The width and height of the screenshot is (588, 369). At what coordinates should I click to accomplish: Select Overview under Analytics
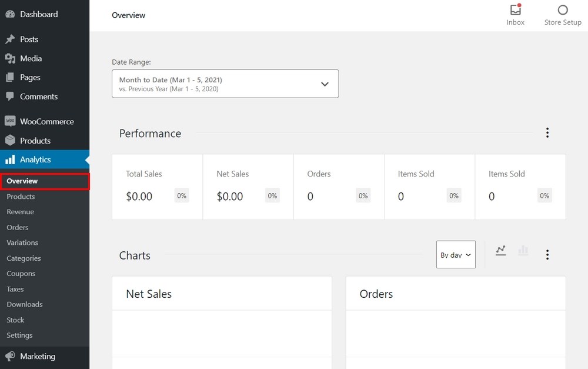pos(45,181)
